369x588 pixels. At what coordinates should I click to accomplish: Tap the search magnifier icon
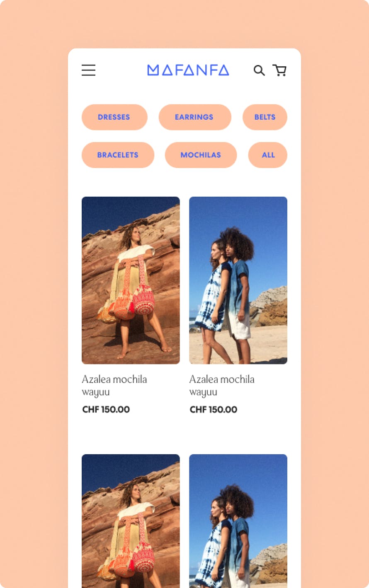(259, 70)
